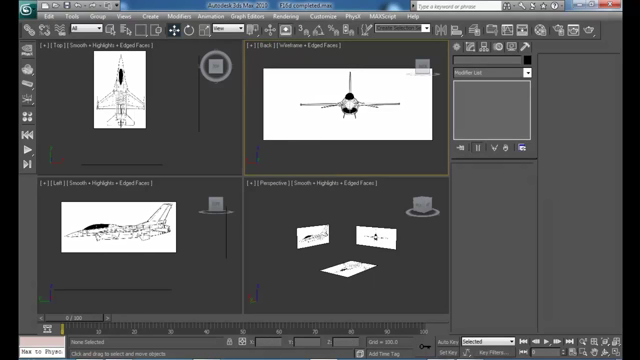Open Top viewport [+] menu
Image resolution: width=640 pixels, height=360 pixels.
(x=43, y=45)
